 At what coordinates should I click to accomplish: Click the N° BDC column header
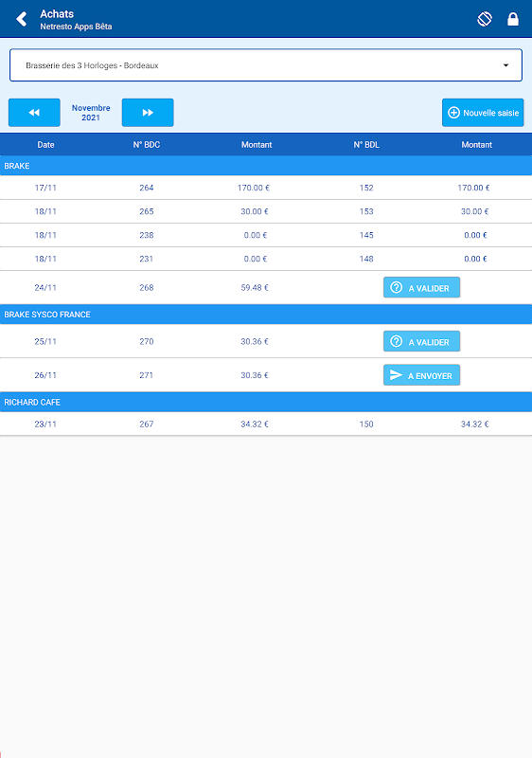tap(147, 145)
